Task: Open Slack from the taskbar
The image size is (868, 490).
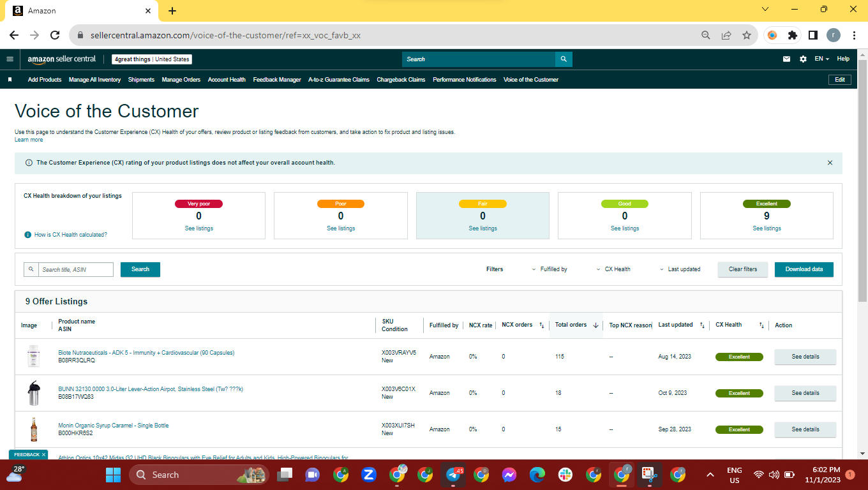Action: click(565, 475)
